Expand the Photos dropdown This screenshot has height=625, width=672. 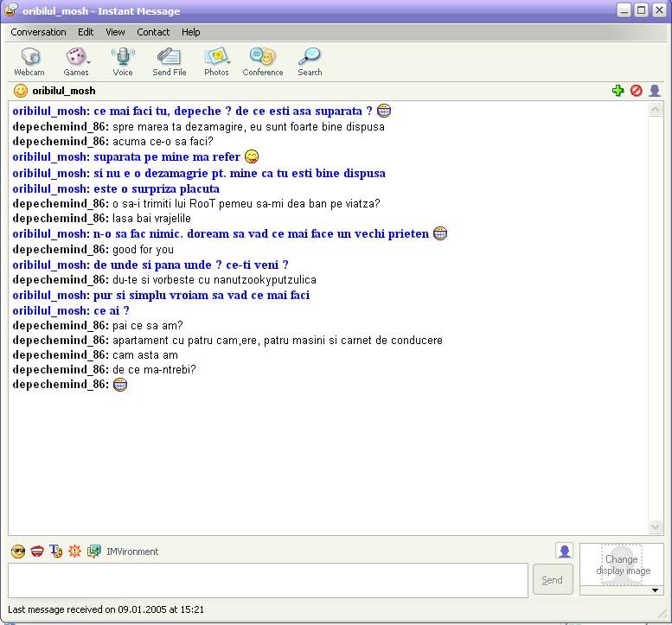click(228, 61)
